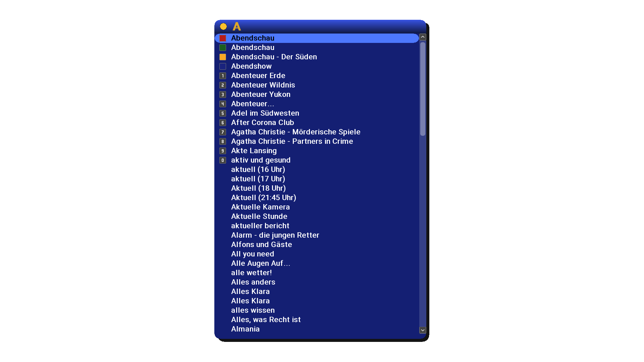The image size is (644, 362).
Task: Select Almania at the list bottom
Action: (245, 329)
